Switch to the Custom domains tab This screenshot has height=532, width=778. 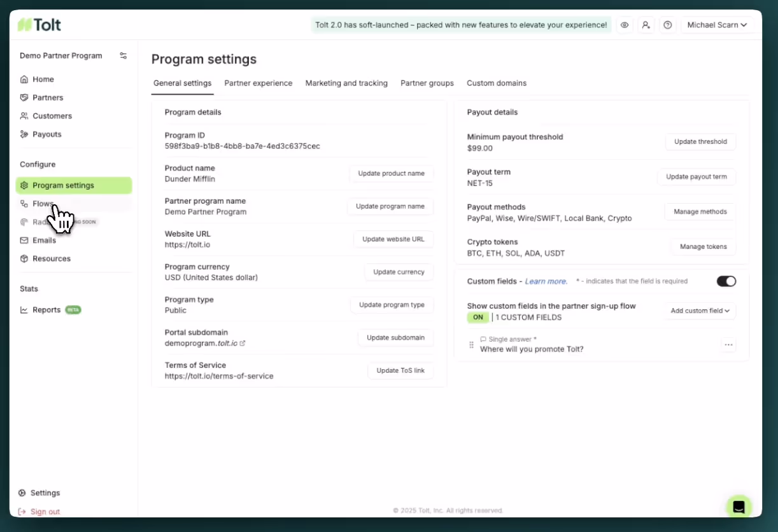[x=497, y=83]
